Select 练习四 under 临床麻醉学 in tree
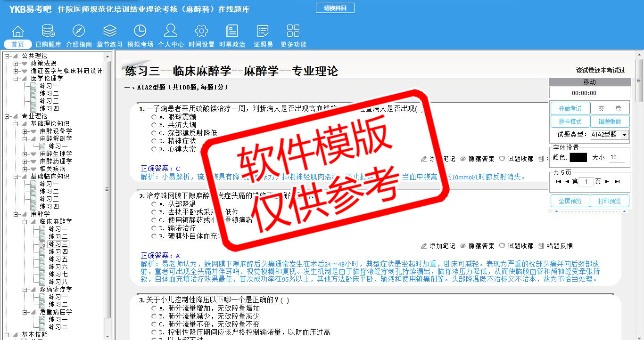The image size is (644, 340). coord(58,251)
